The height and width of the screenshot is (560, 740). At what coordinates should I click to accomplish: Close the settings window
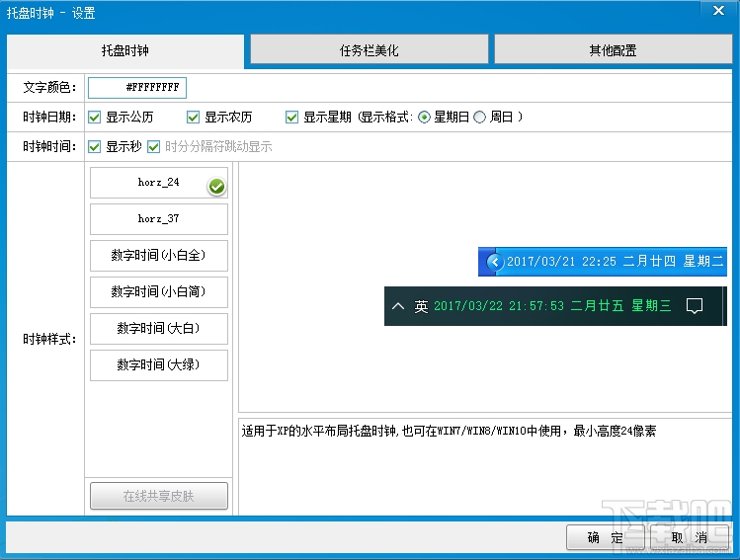tap(719, 11)
